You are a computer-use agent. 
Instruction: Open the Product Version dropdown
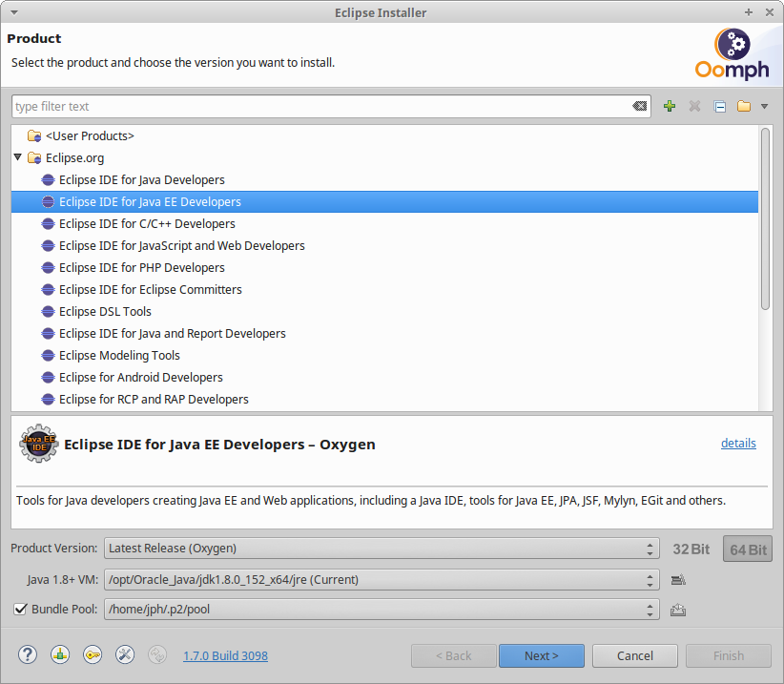point(382,549)
